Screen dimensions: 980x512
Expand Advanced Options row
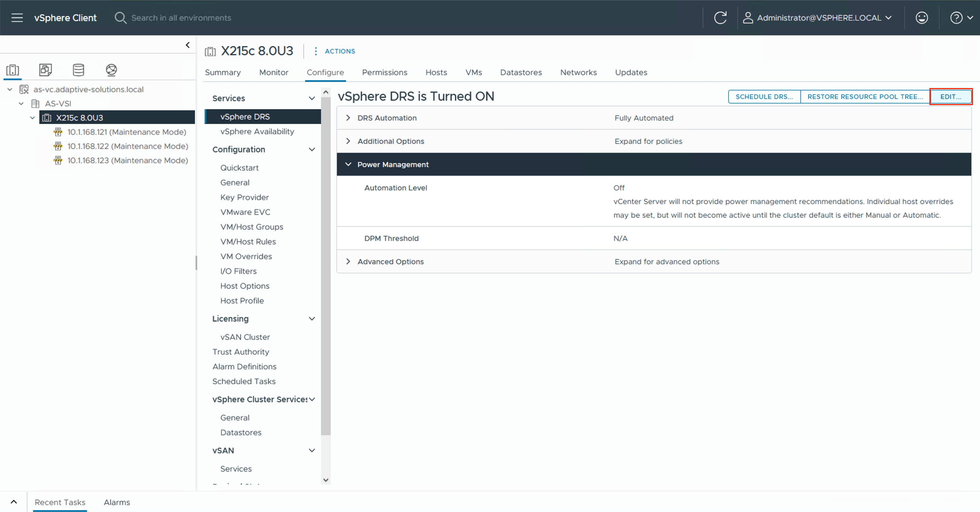348,261
